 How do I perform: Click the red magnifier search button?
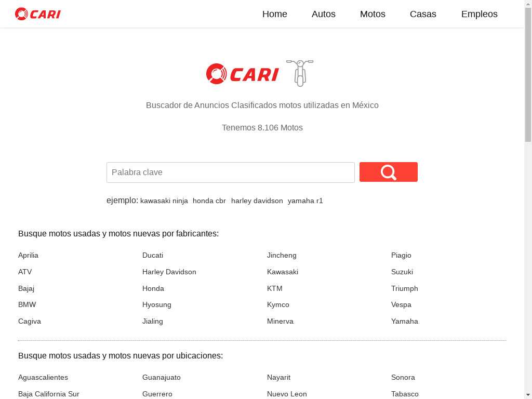click(389, 172)
